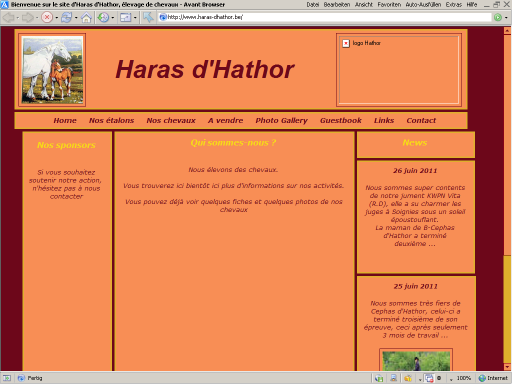Viewport: 512px width, 384px height.
Task: Open the Favoriten menu
Action: [x=389, y=5]
